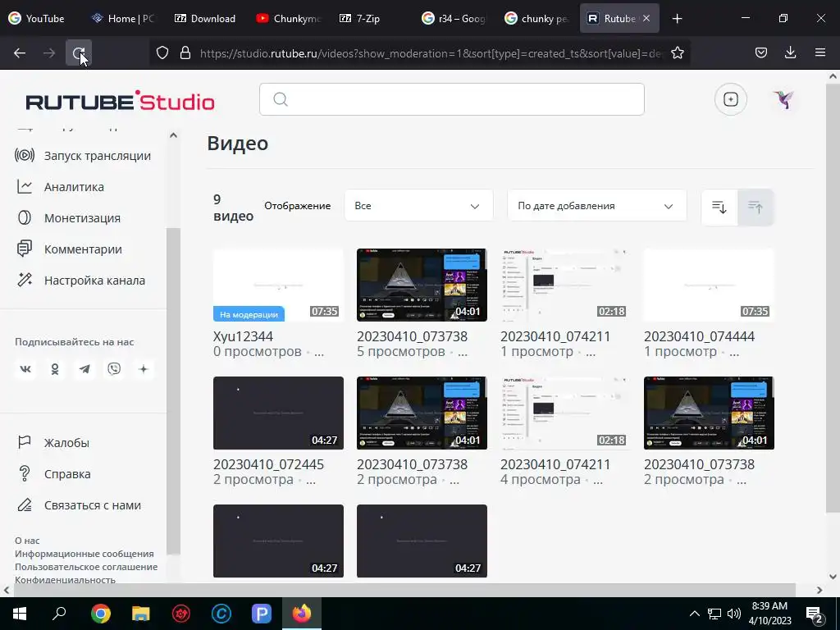Image resolution: width=840 pixels, height=630 pixels.
Task: Open File Explorer from the taskbar
Action: click(x=141, y=614)
